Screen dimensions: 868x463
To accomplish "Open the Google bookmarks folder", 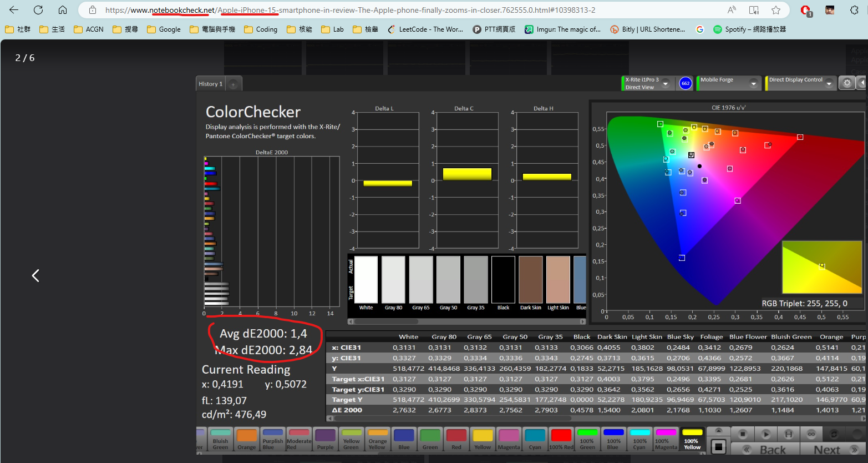I will (164, 29).
